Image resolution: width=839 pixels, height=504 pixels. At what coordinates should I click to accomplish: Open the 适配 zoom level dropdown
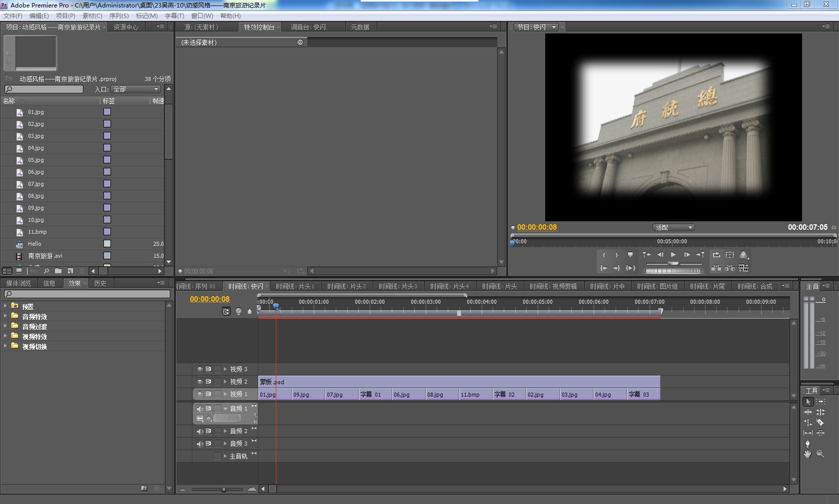click(x=673, y=228)
